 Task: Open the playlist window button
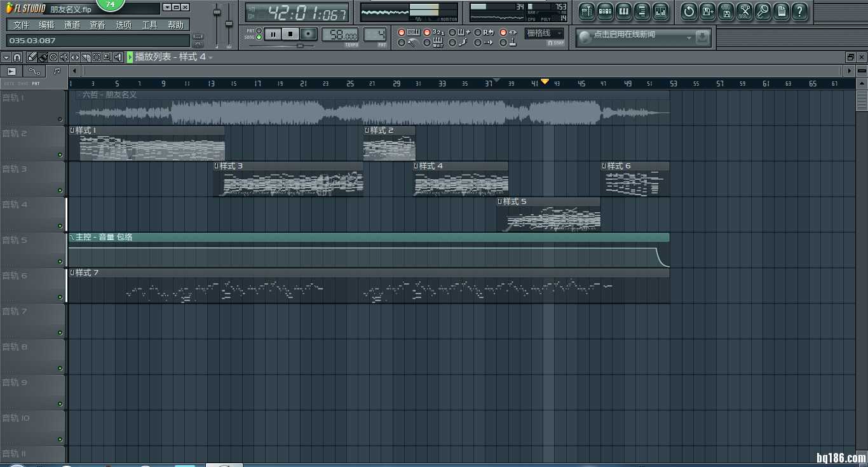(x=587, y=11)
